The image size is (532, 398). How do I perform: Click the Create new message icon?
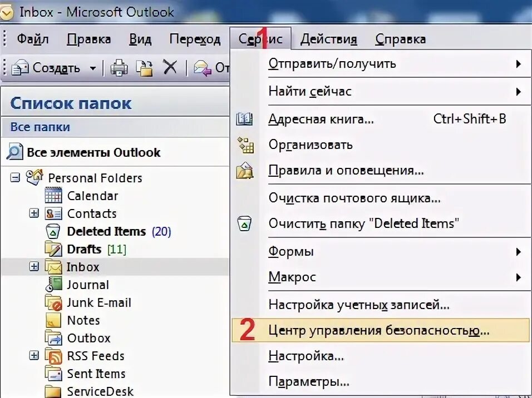click(20, 67)
